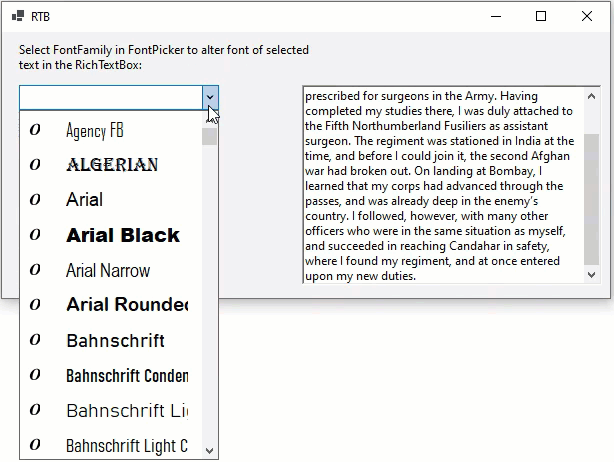Click the RTB app icon in title bar
The image size is (614, 462).
click(x=17, y=16)
